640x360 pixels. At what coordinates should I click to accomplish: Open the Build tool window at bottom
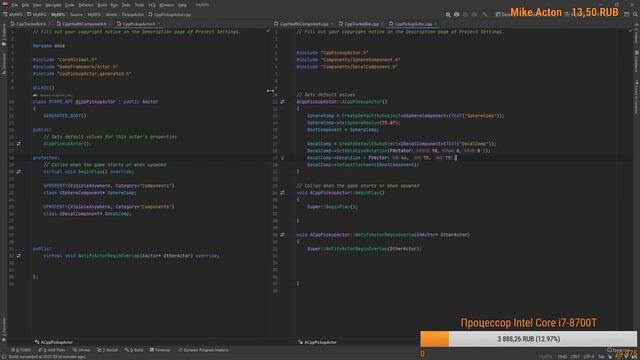point(134,350)
